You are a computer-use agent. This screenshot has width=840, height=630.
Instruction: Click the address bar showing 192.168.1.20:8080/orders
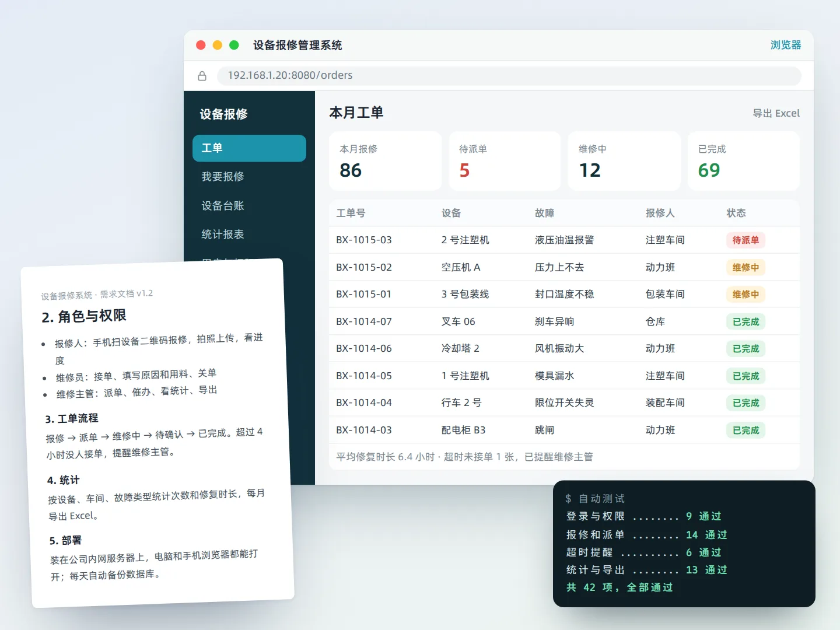coord(509,76)
